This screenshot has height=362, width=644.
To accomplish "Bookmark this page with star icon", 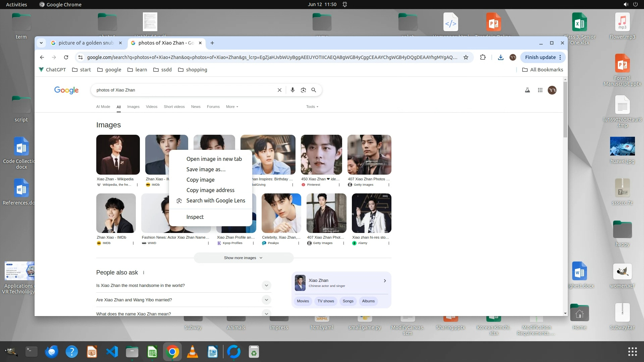I will (x=466, y=57).
